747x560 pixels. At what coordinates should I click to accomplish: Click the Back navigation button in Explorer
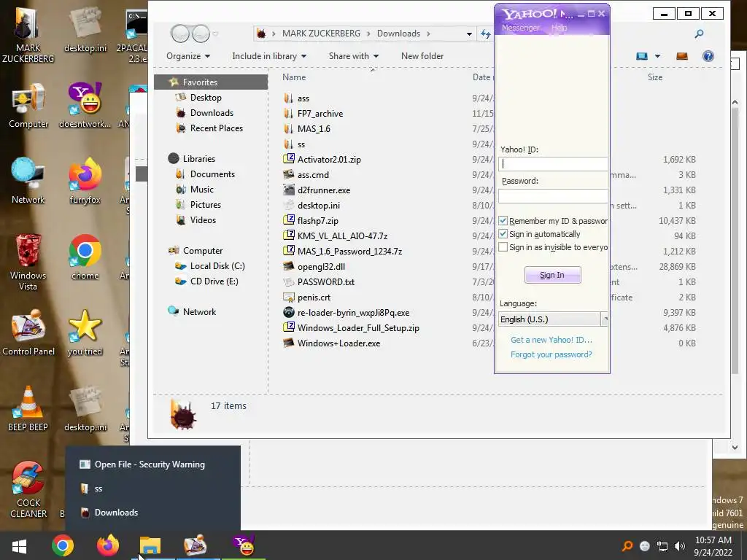181,34
